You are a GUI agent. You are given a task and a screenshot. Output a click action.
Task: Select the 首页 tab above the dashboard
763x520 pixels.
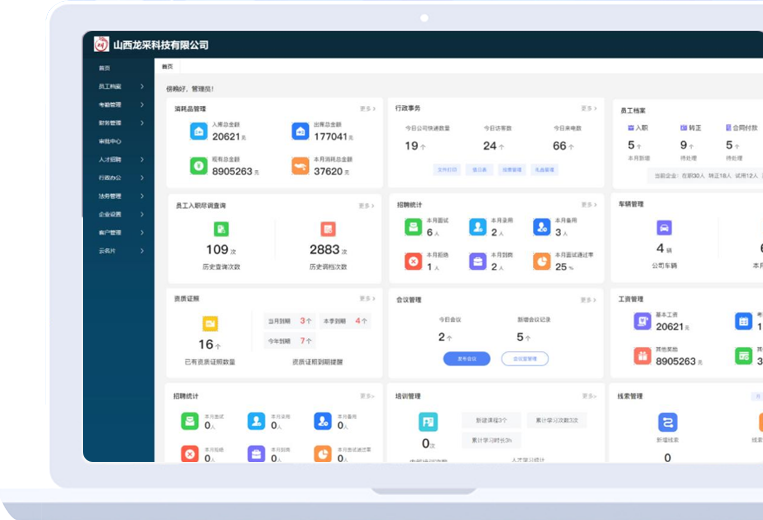click(x=168, y=67)
